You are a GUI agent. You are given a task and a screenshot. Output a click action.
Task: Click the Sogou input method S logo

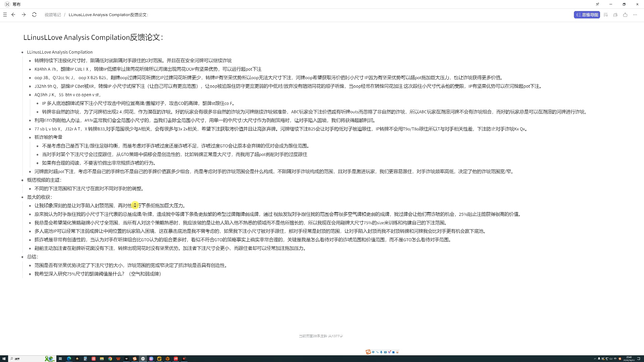(x=368, y=352)
